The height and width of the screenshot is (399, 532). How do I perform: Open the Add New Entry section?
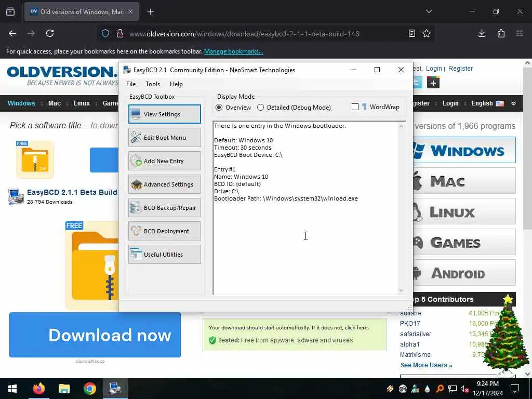point(165,161)
